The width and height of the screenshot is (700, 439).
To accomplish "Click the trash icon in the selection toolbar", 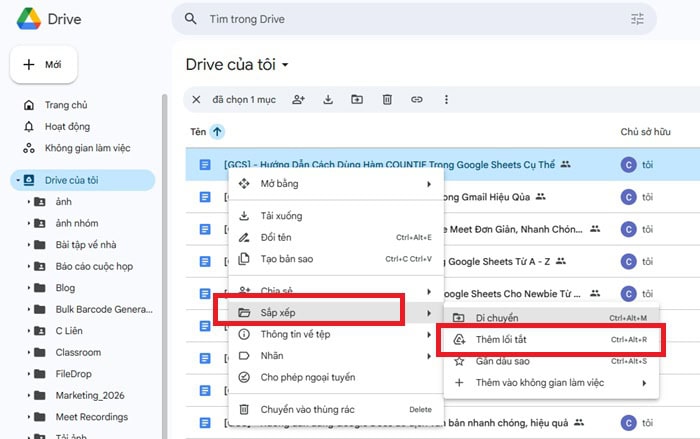I will pos(387,99).
